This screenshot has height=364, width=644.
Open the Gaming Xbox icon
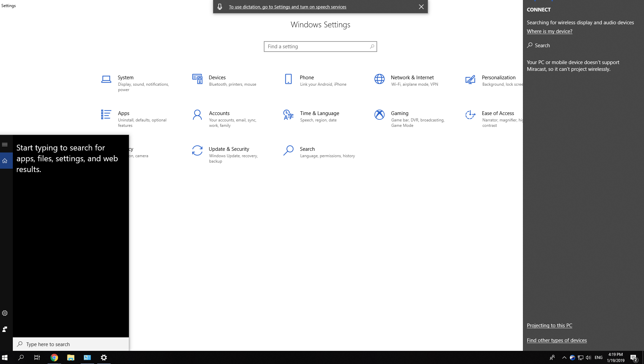click(380, 115)
